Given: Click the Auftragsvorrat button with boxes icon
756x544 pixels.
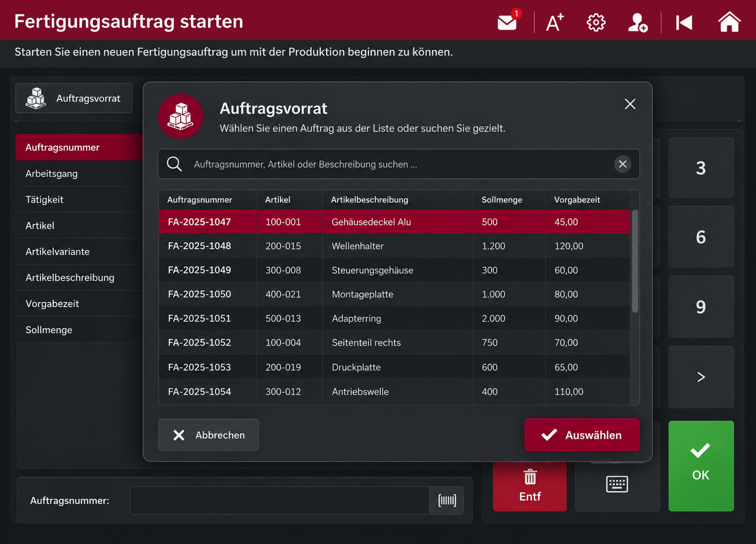Looking at the screenshot, I should coord(74,98).
